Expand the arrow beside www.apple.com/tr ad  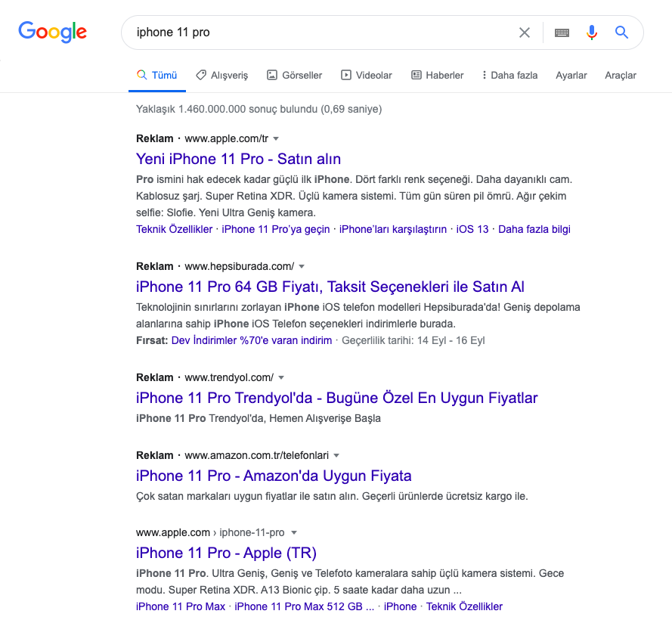pos(276,139)
